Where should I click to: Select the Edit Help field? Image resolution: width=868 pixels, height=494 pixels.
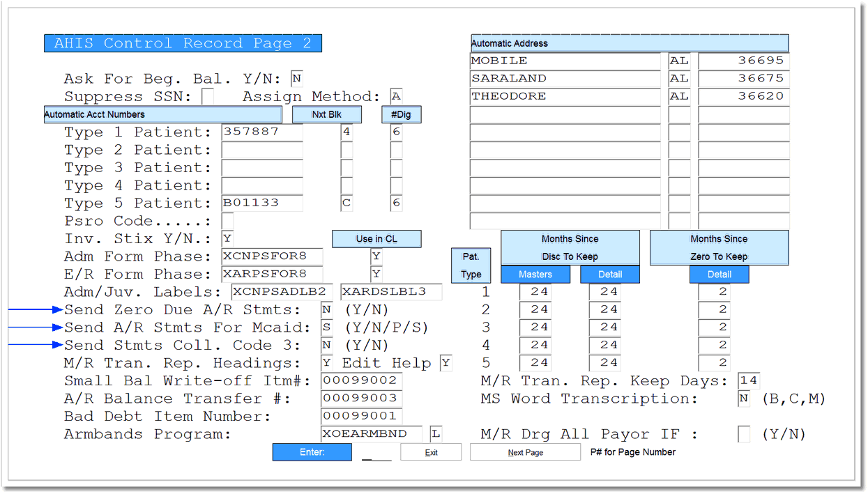click(446, 363)
